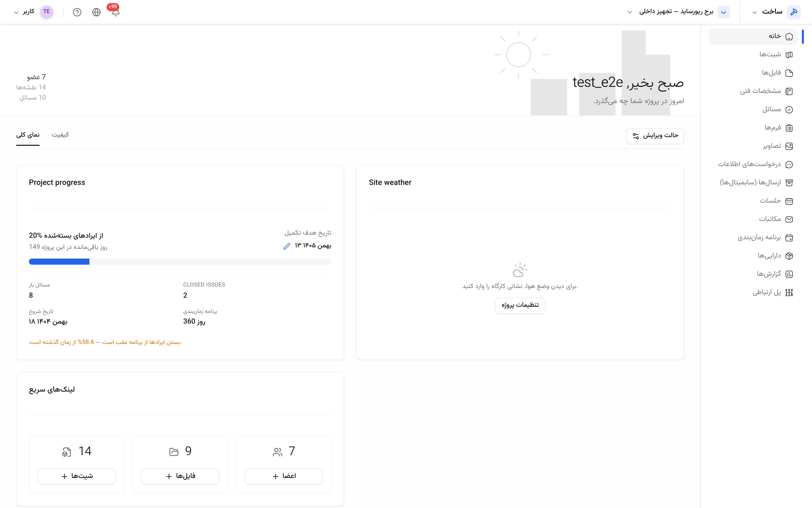Click the تنظیمات پروژه button

tap(520, 305)
